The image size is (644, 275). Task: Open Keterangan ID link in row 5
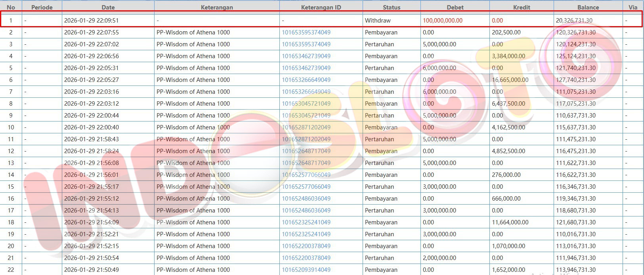click(x=306, y=68)
